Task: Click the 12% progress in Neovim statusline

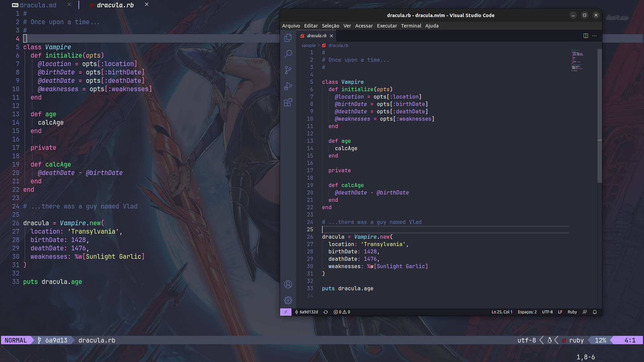Action: pyautogui.click(x=600, y=341)
